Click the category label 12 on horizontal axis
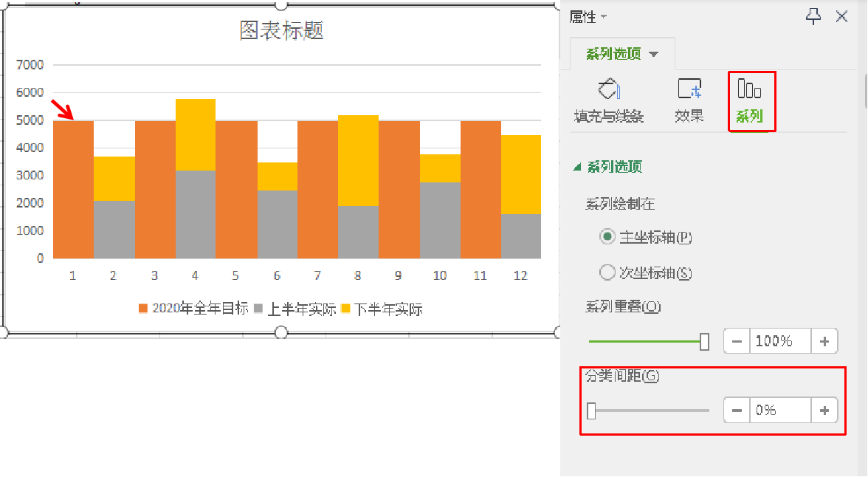This screenshot has height=477, width=868. (520, 275)
